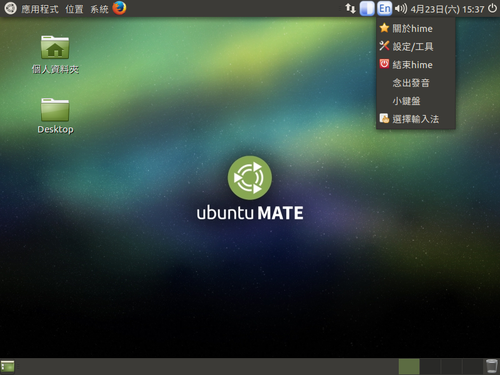Open the 應用程式 applications menu
This screenshot has height=375, width=500.
pyautogui.click(x=40, y=9)
